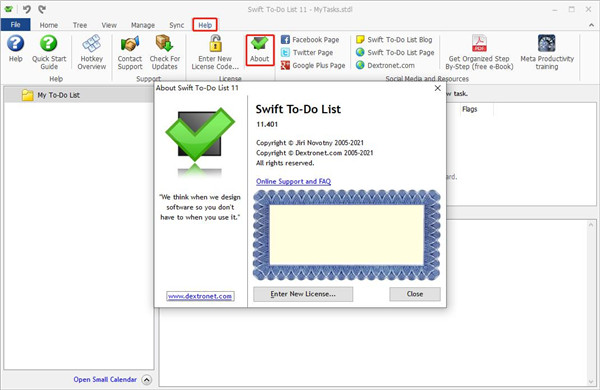Switch to the Home tab

(49, 25)
